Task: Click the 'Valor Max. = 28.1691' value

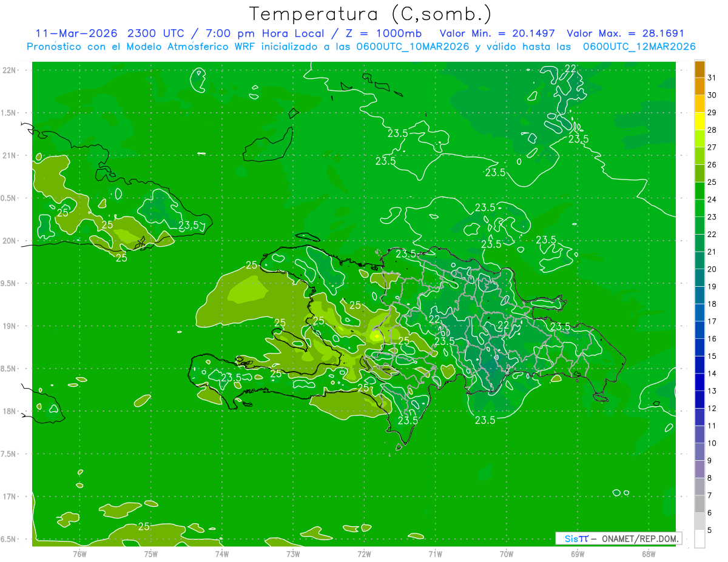Action: click(625, 33)
